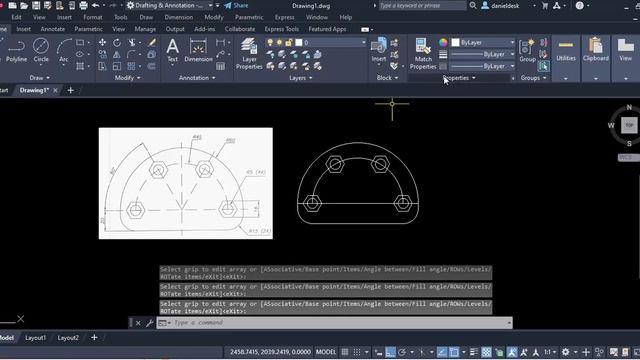Open the layer 0 dropdown list
The image size is (640, 360).
click(x=363, y=42)
